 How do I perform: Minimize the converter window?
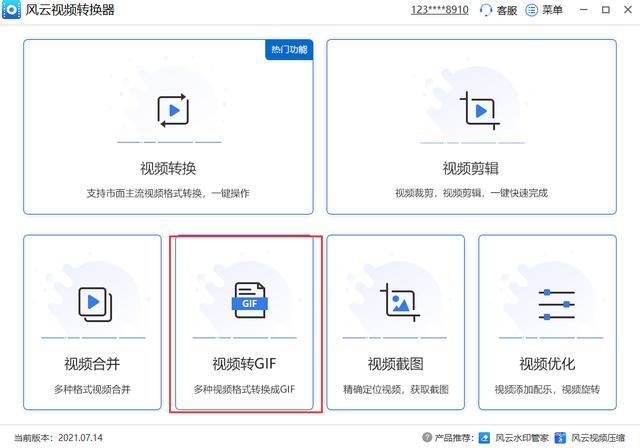coord(584,10)
